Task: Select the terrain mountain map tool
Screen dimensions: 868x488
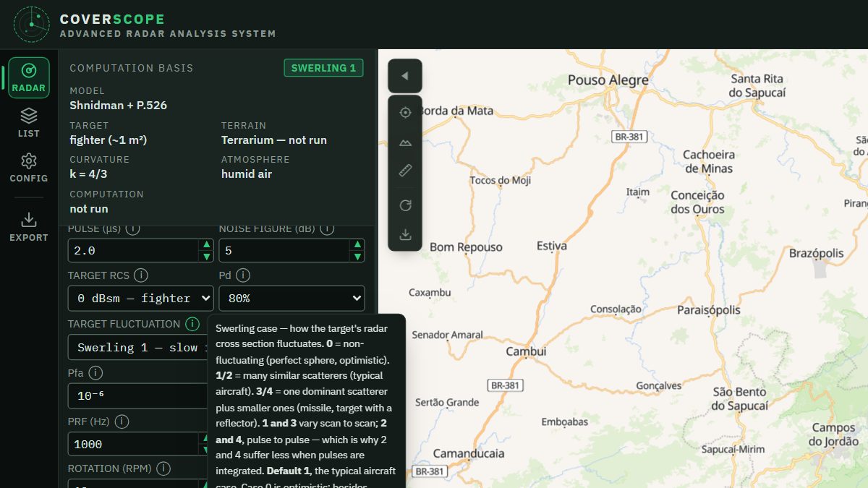Action: click(405, 142)
